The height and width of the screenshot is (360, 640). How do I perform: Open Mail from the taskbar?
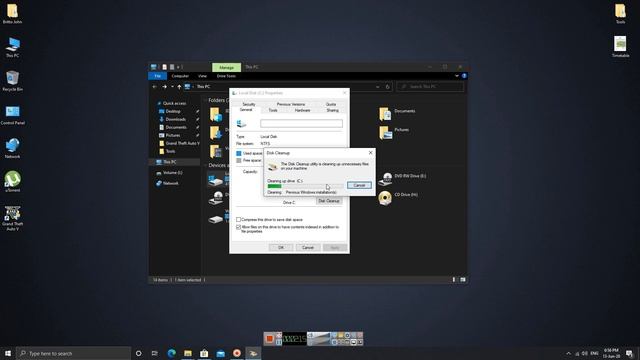coord(220,353)
